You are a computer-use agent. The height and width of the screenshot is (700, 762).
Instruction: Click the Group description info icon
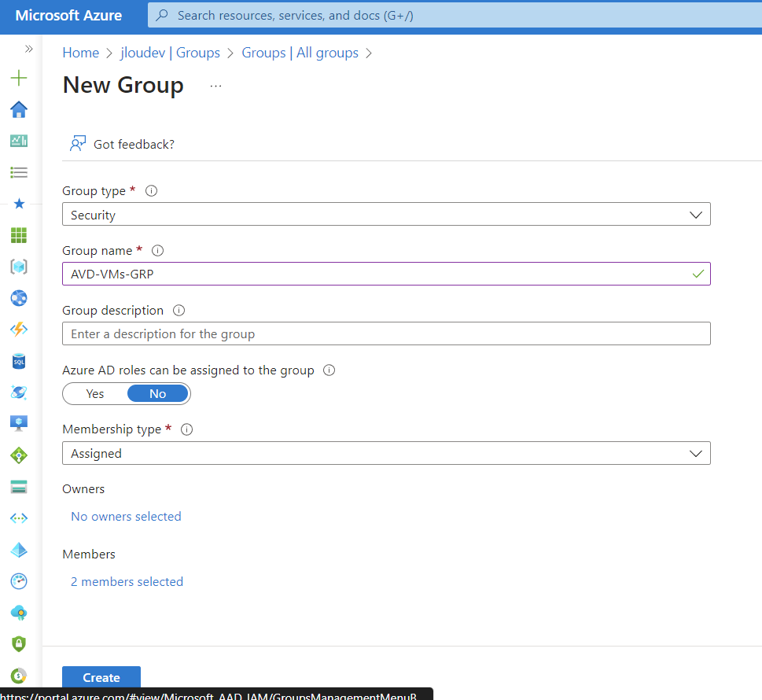(x=179, y=310)
